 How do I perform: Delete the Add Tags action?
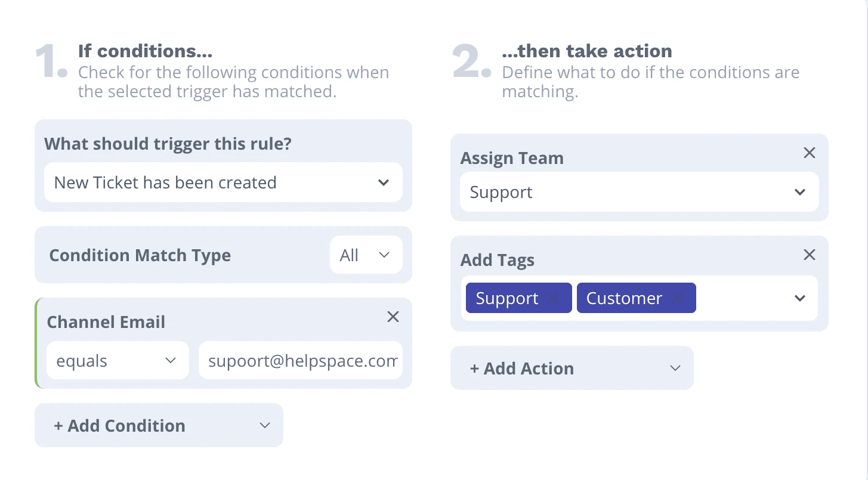pyautogui.click(x=809, y=255)
